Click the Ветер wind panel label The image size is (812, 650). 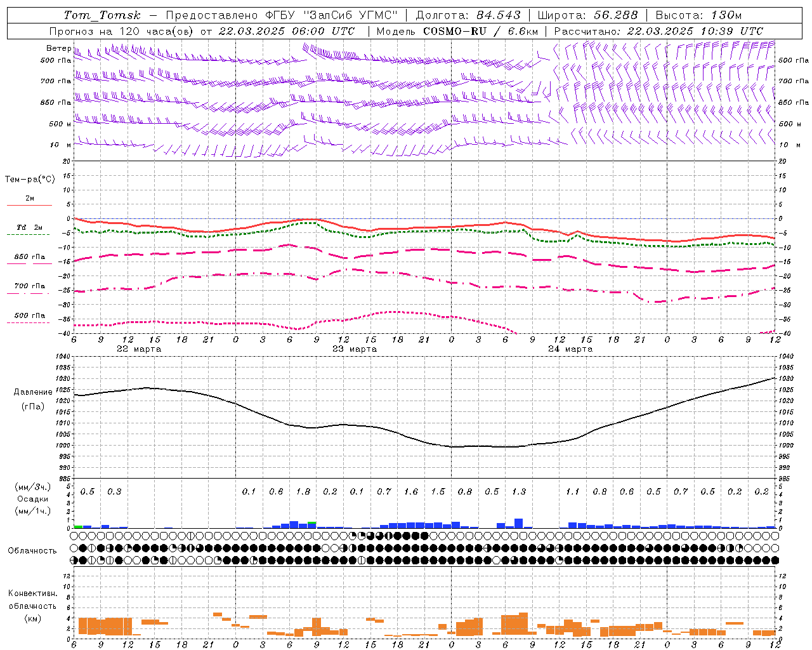pyautogui.click(x=58, y=48)
